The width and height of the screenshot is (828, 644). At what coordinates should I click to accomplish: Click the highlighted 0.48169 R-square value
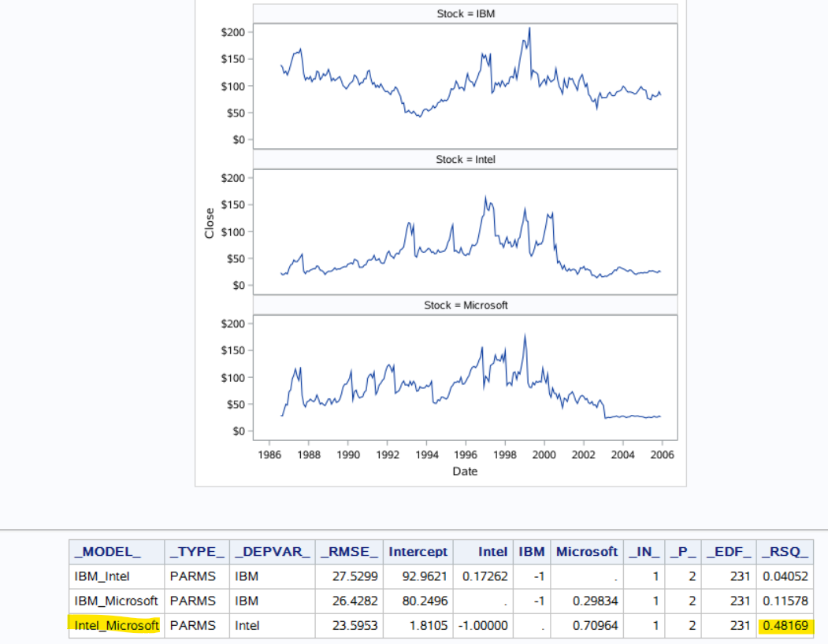[x=785, y=627]
